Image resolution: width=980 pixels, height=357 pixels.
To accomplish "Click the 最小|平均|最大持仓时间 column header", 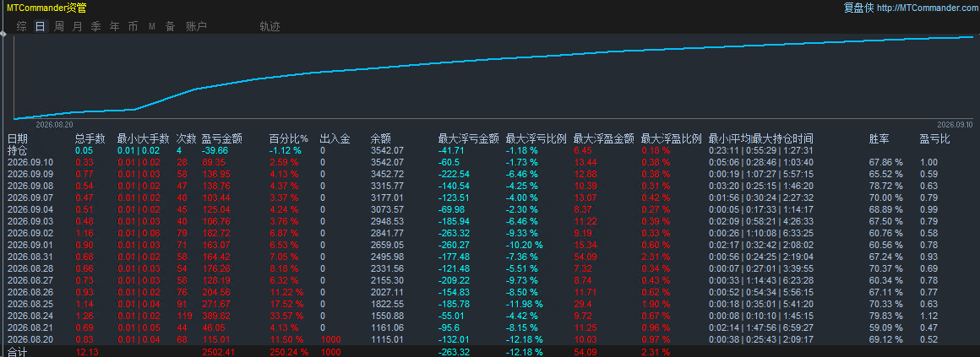I will coord(761,138).
